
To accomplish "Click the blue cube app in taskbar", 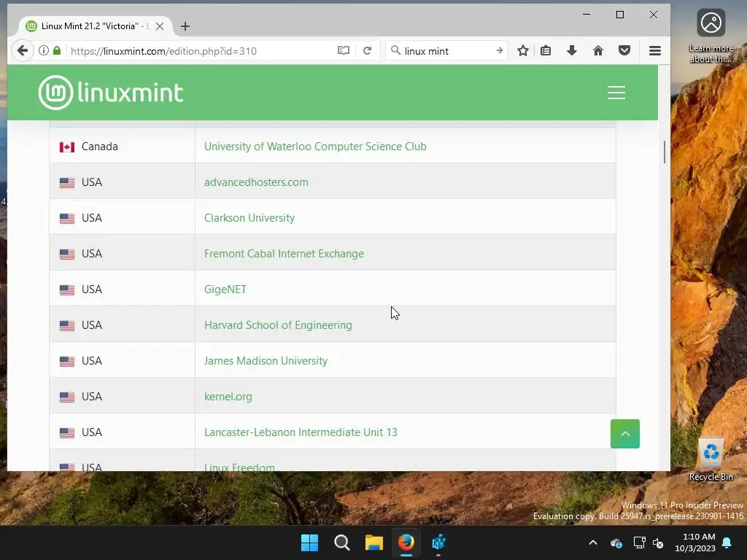I will tap(438, 542).
